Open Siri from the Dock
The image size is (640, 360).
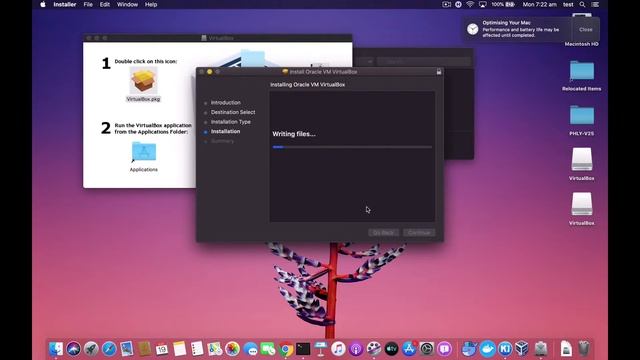point(73,349)
